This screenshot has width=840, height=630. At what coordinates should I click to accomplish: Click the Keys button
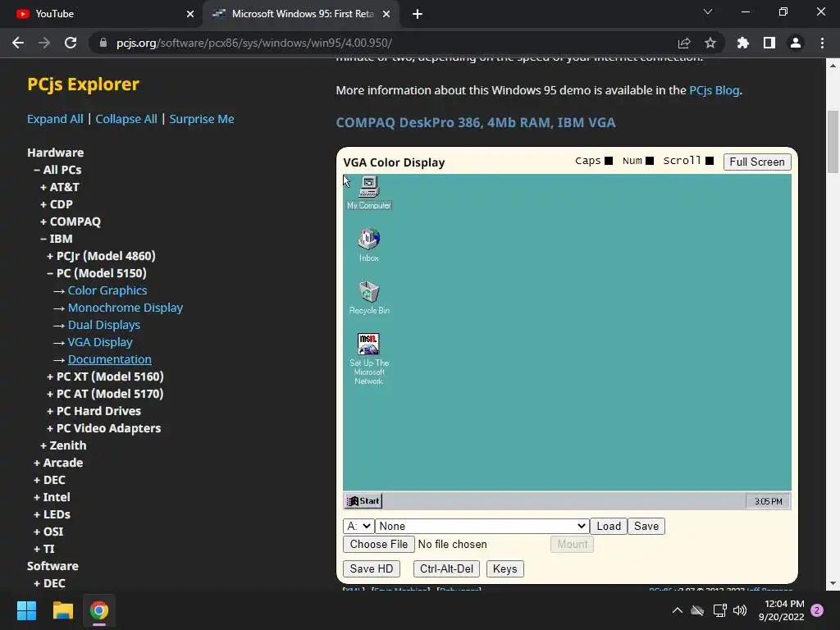click(504, 569)
